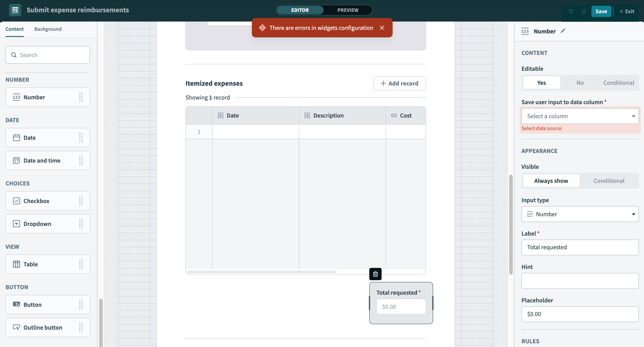Set Editable to Conditional

click(x=618, y=83)
